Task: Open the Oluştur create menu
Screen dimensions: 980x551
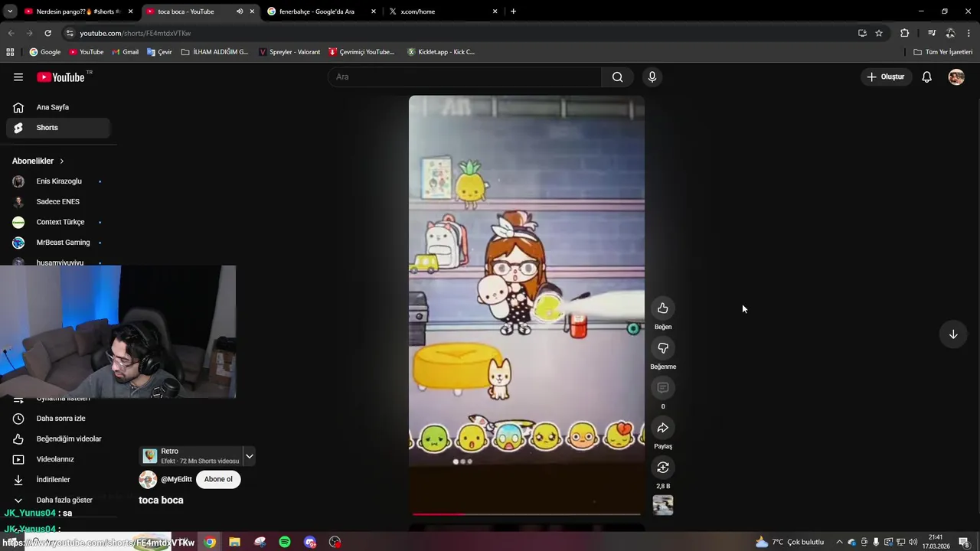Action: click(x=886, y=77)
